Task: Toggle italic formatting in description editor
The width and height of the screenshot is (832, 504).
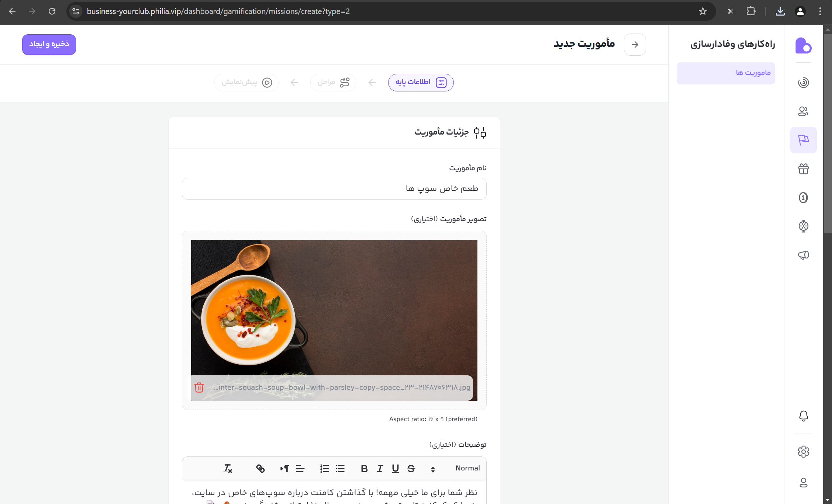Action: click(x=380, y=469)
